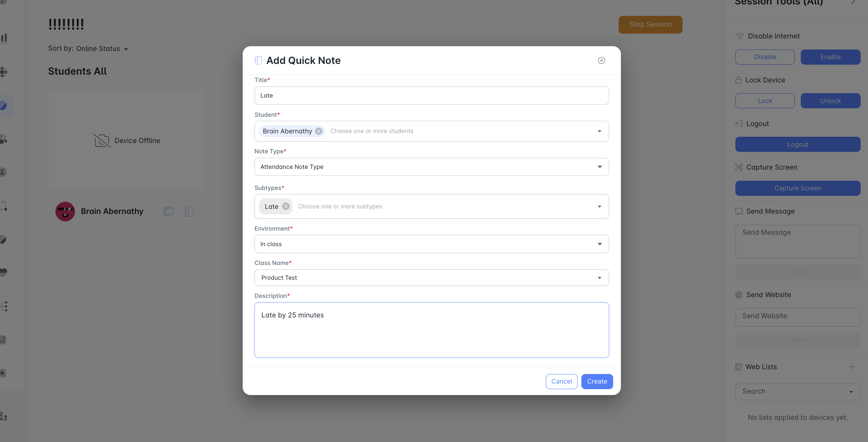Viewport: 868px width, 442px height.
Task: Click the Send Website input field
Action: (x=798, y=317)
